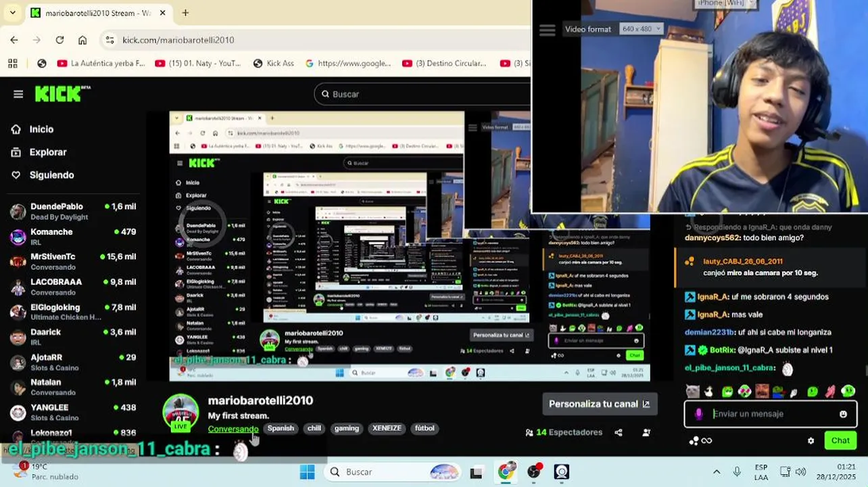868x487 pixels.
Task: Insert the pink clapping hands emote
Action: [x=830, y=391]
